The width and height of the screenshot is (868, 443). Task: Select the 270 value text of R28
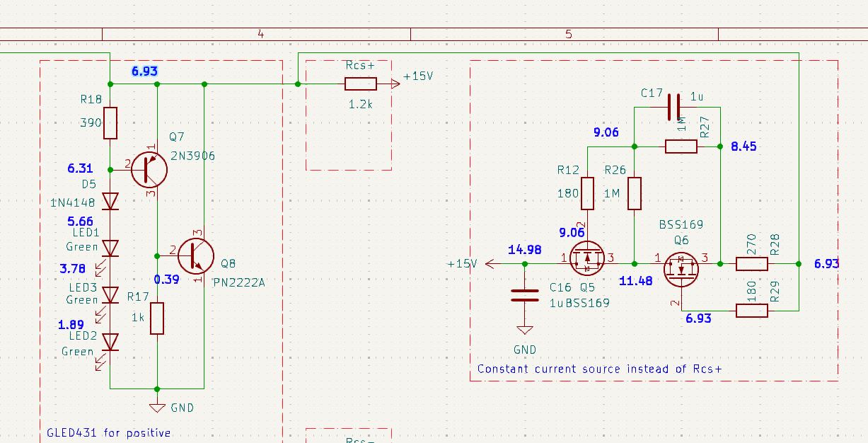pos(751,245)
